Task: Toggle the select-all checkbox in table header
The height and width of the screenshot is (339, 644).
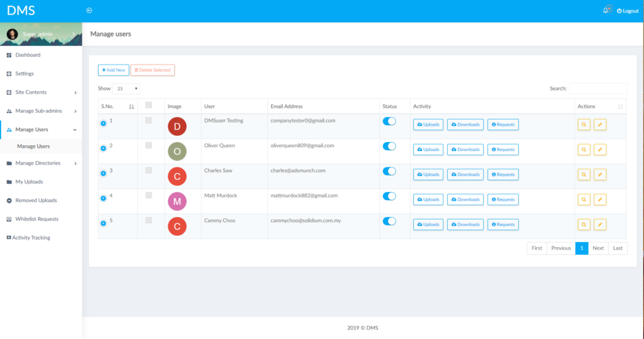Action: tap(148, 105)
